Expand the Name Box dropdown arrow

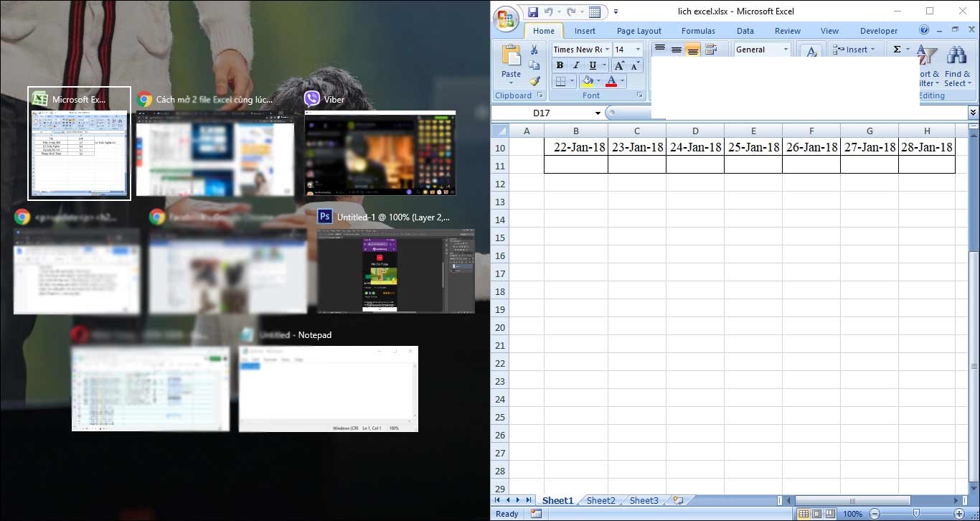(598, 113)
